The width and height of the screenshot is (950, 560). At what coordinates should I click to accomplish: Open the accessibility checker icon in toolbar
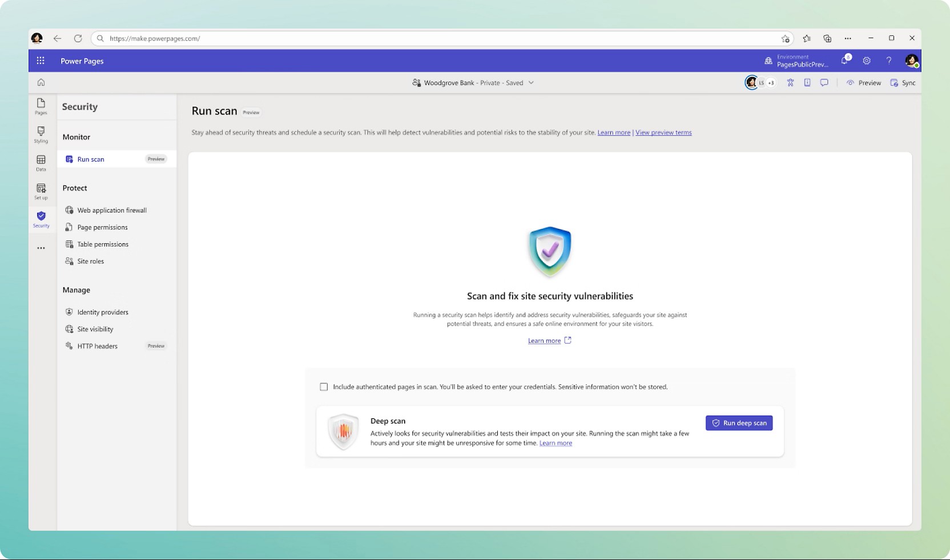[790, 82]
